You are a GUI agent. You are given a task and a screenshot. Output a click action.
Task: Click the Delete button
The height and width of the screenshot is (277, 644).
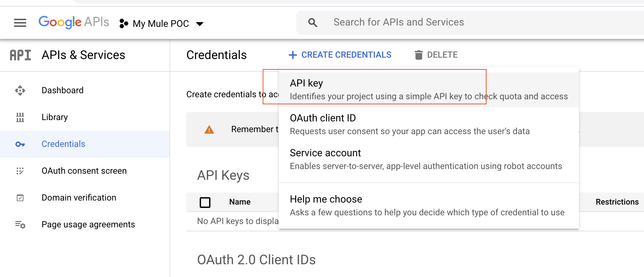(x=436, y=55)
